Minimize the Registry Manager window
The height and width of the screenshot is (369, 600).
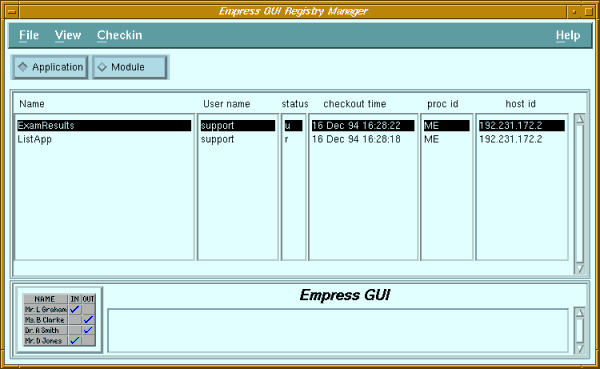[x=574, y=11]
